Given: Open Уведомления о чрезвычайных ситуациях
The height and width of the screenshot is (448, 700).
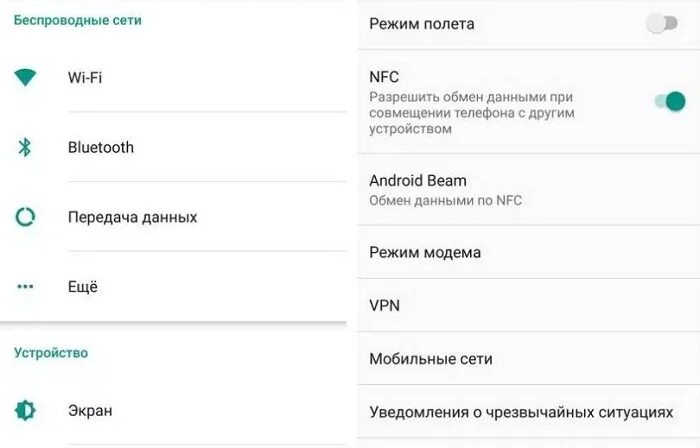Looking at the screenshot, I should tap(529, 411).
